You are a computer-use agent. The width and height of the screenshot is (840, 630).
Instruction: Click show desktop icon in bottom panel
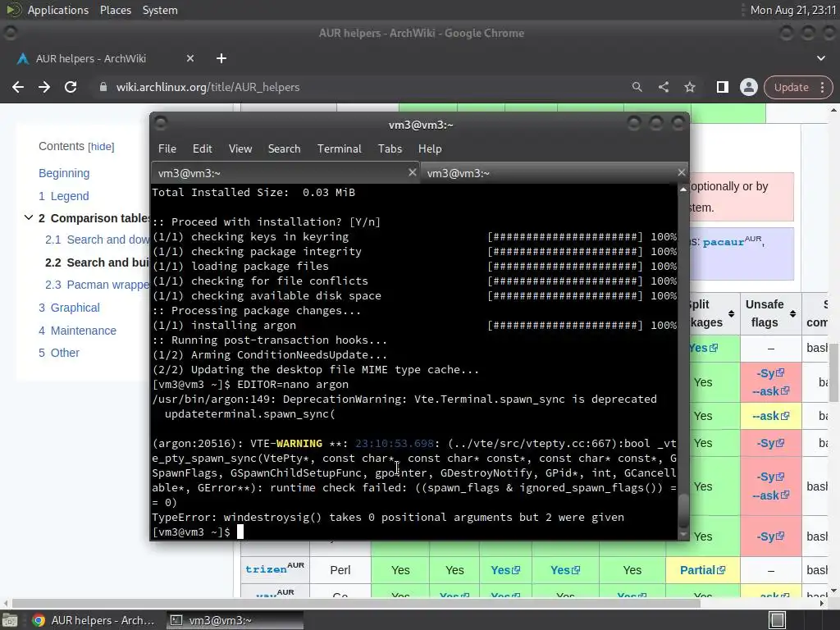coord(10,620)
